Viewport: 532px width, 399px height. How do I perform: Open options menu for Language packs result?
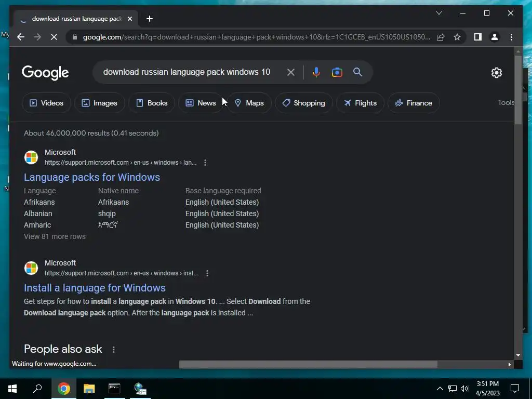(x=205, y=163)
